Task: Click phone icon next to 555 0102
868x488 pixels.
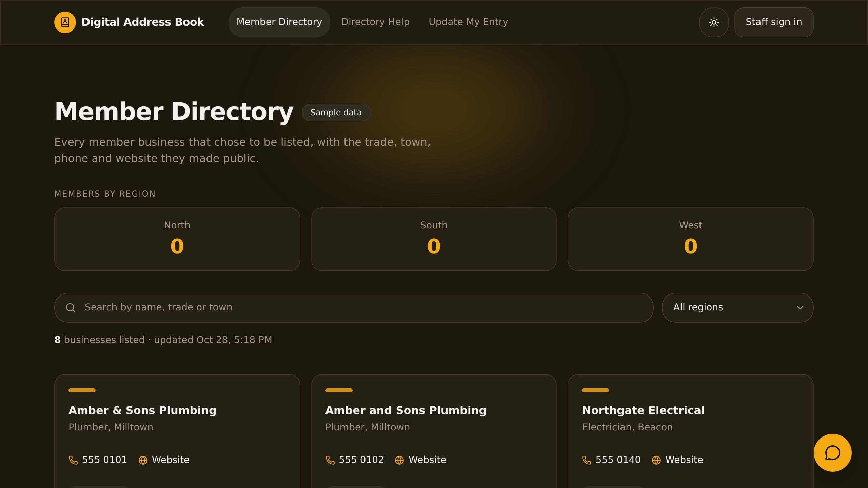Action: [x=330, y=460]
